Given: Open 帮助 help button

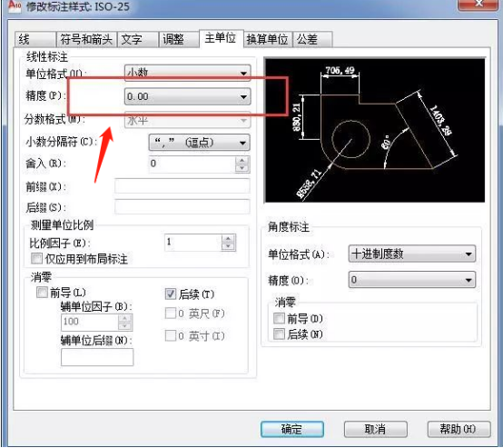Looking at the screenshot, I should click(x=459, y=429).
